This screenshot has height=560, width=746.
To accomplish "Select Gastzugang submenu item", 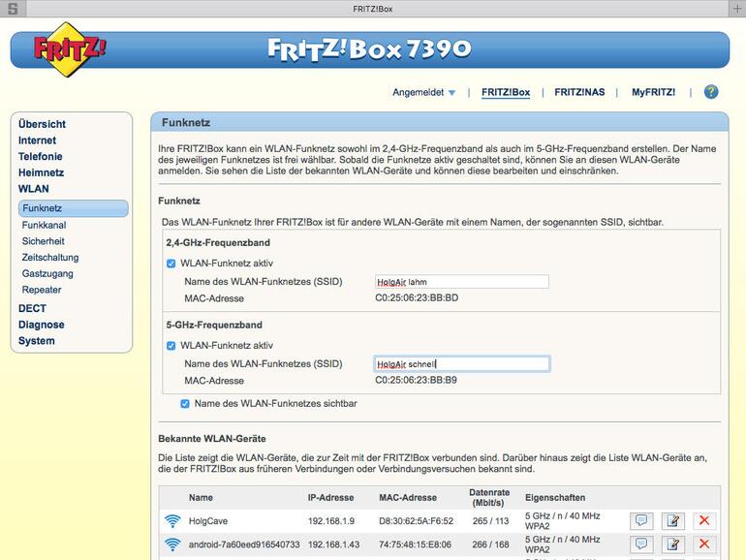I will [x=47, y=273].
